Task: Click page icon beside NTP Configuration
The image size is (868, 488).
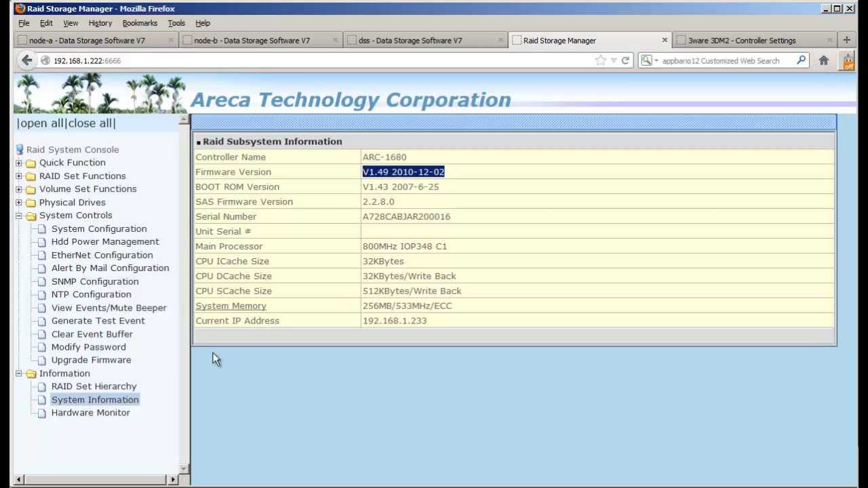Action: pyautogui.click(x=42, y=295)
